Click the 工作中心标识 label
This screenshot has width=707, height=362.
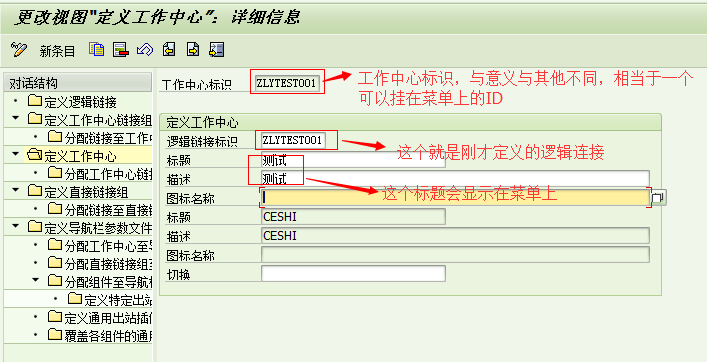(x=196, y=85)
